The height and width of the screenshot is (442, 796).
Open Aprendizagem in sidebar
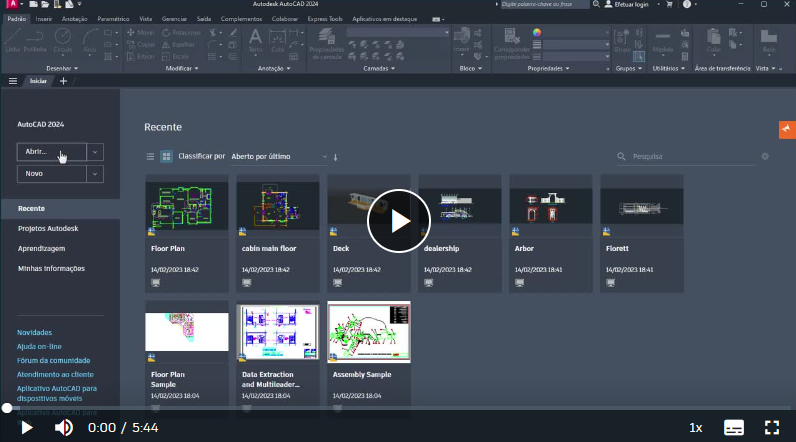click(42, 249)
